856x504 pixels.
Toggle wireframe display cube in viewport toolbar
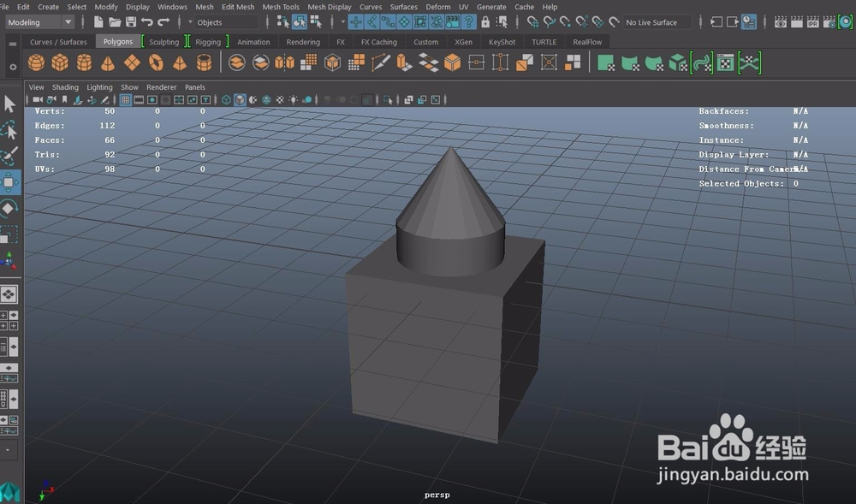(226, 100)
